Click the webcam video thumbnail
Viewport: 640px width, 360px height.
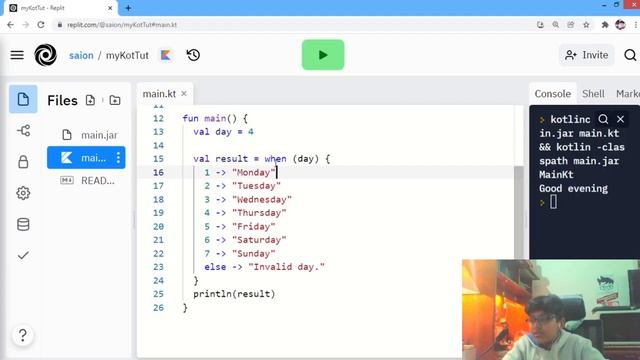tap(551, 309)
